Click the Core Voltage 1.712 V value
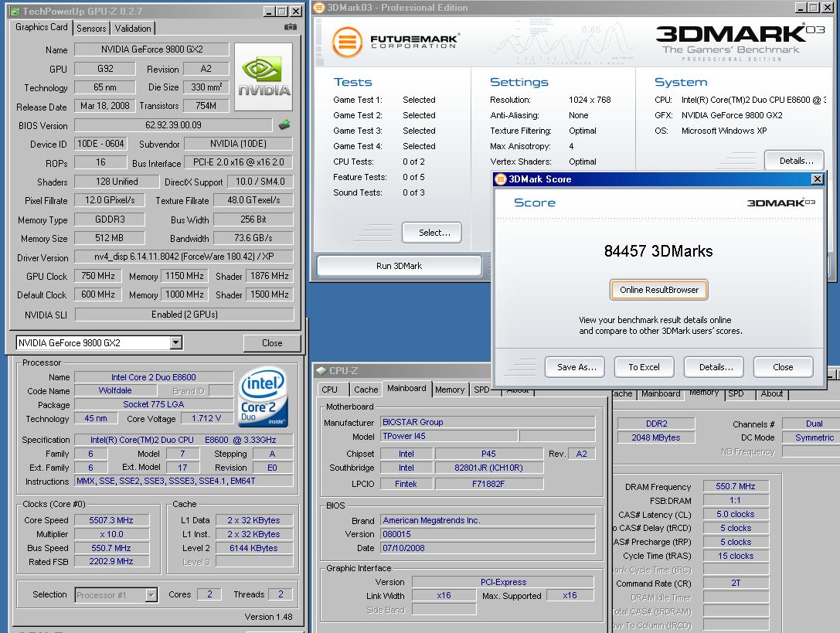This screenshot has width=840, height=633. (x=206, y=418)
